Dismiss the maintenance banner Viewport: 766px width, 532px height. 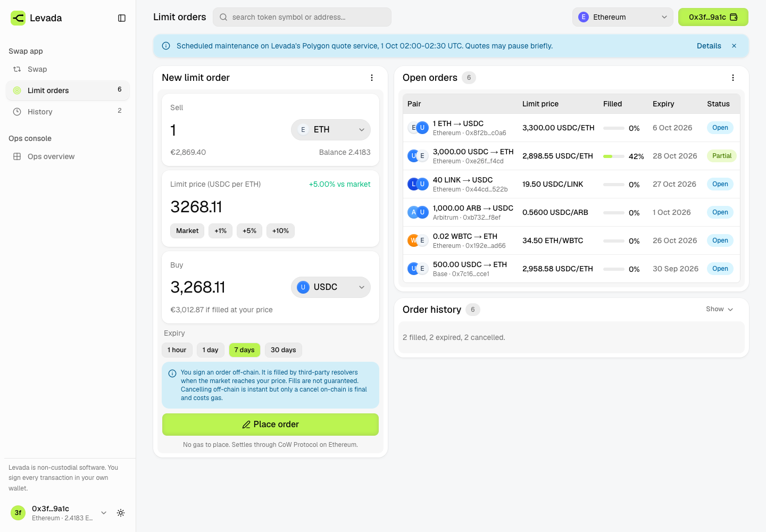point(734,46)
